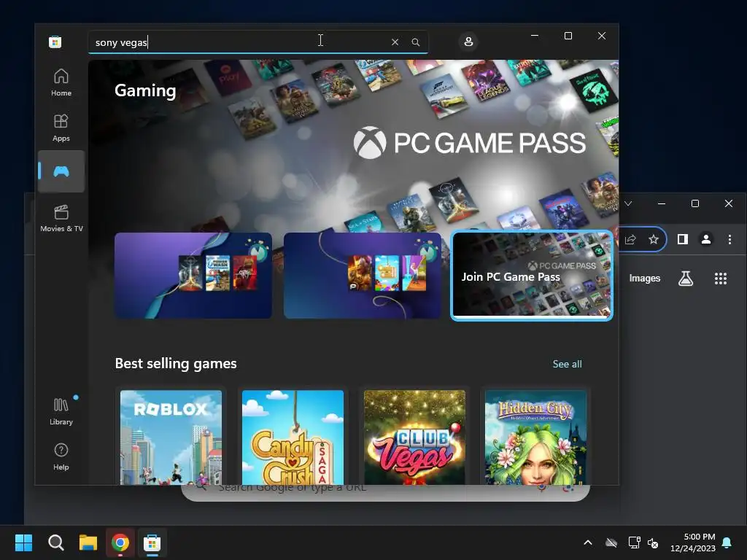The image size is (747, 560).
Task: Click the PC Game Pass hero banner logo
Action: tap(470, 143)
